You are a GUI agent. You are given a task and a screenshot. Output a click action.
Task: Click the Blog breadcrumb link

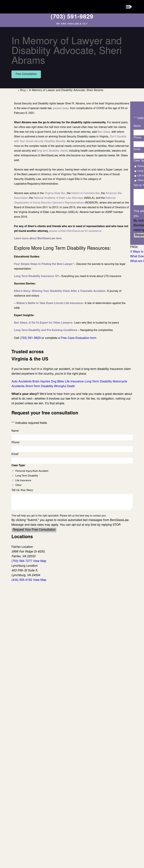23,90
